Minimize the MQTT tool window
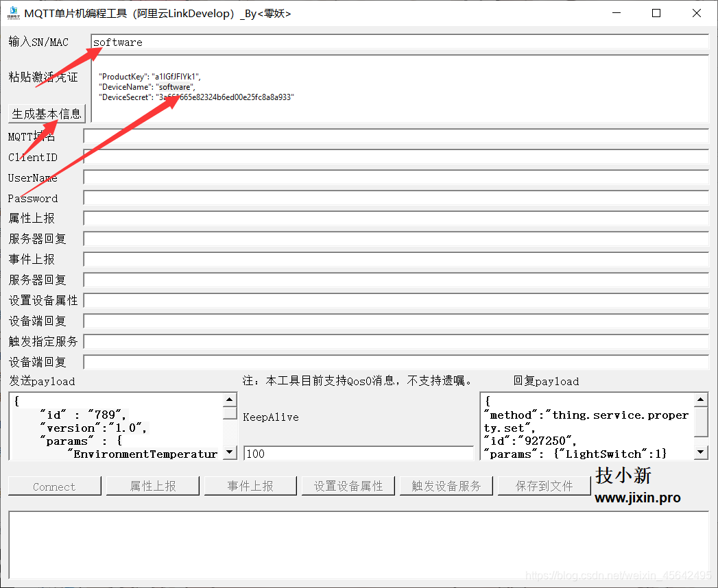 point(617,13)
